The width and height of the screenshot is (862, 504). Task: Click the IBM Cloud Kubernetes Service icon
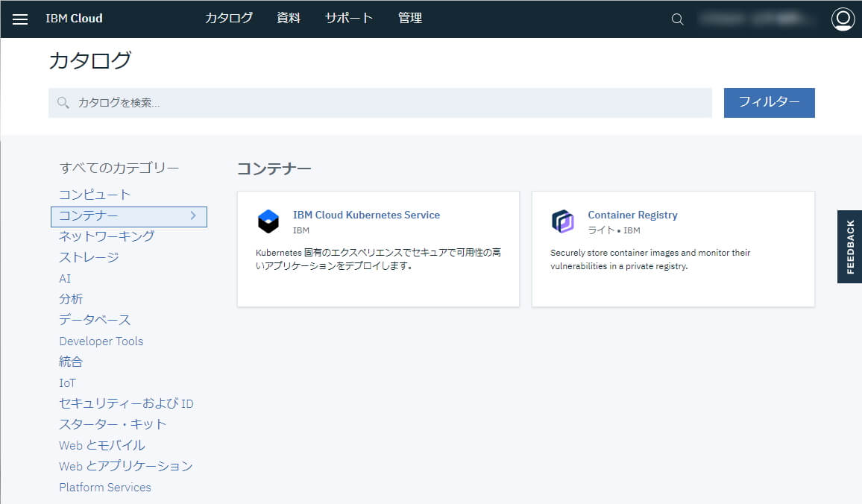(268, 221)
